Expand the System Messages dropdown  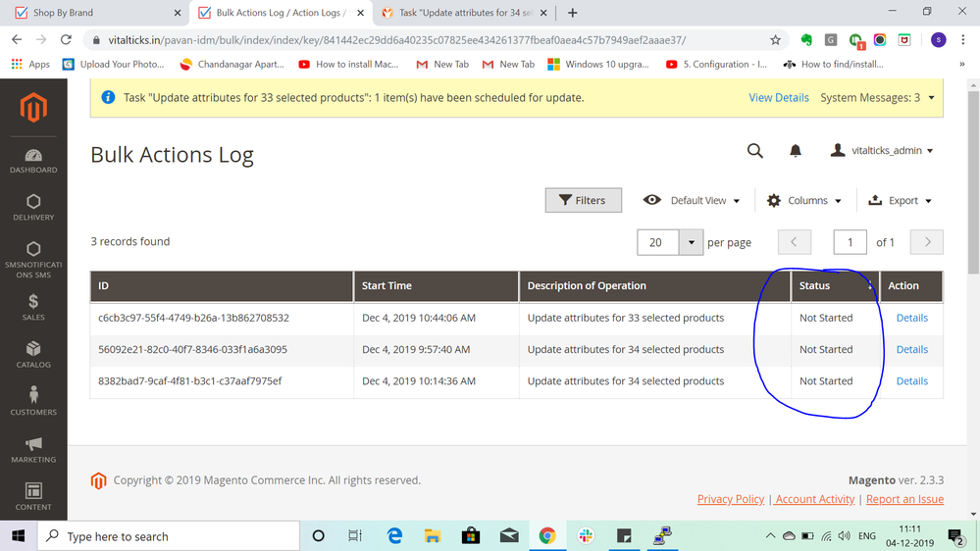(x=877, y=98)
